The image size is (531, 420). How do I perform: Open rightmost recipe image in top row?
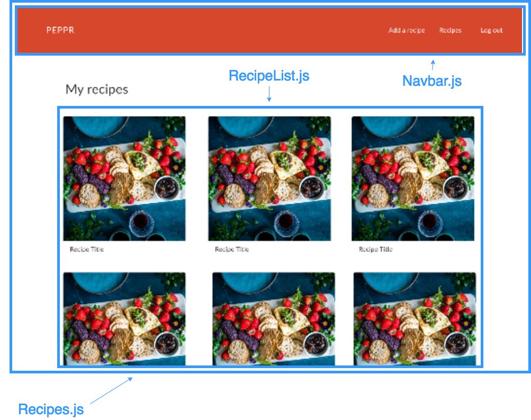click(413, 178)
